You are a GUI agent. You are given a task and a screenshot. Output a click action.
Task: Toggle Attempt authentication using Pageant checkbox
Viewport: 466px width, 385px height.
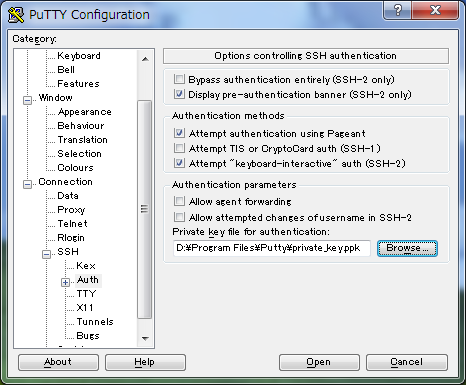pyautogui.click(x=179, y=133)
